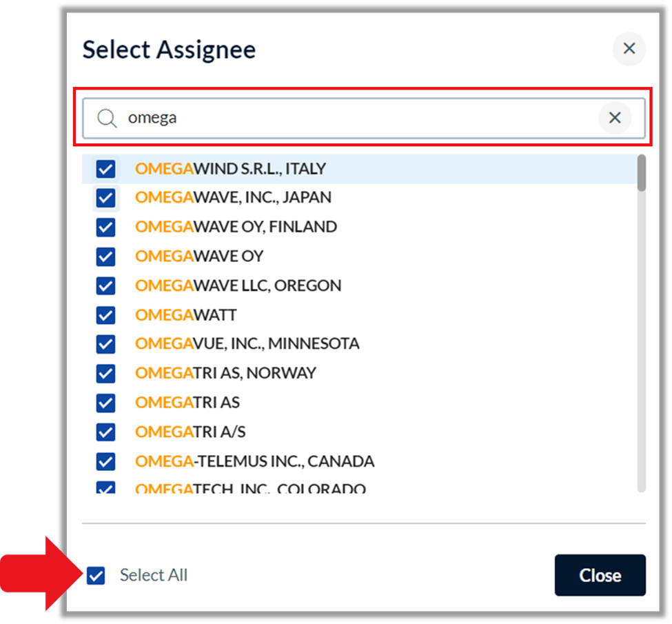
Task: Uncheck OMEGAWAVE, INC., JAPAN checkbox
Action: click(105, 198)
